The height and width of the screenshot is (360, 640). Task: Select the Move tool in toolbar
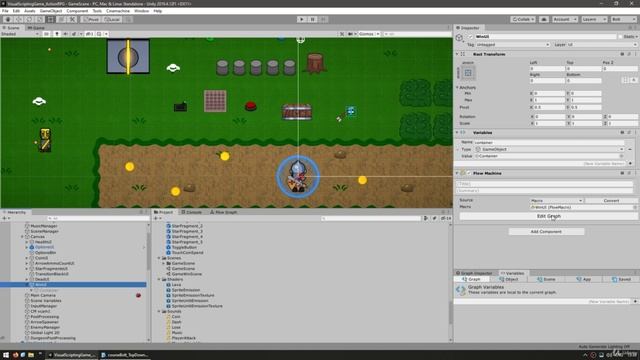18,19
